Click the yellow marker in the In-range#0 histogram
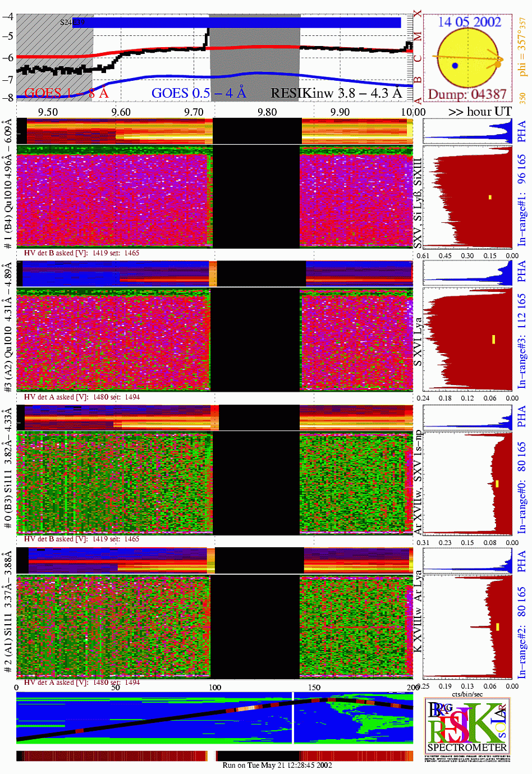532x774 pixels. [497, 483]
